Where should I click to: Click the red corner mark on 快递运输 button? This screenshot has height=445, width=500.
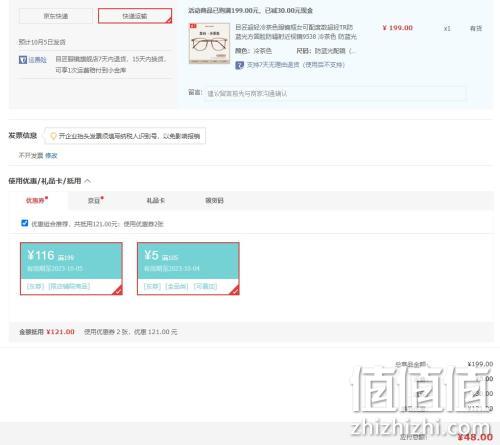[x=169, y=20]
